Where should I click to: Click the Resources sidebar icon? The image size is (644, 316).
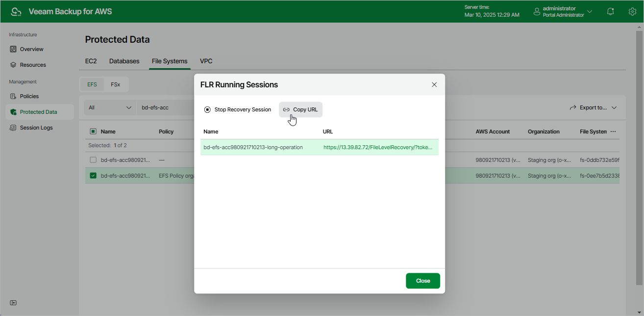(x=13, y=65)
